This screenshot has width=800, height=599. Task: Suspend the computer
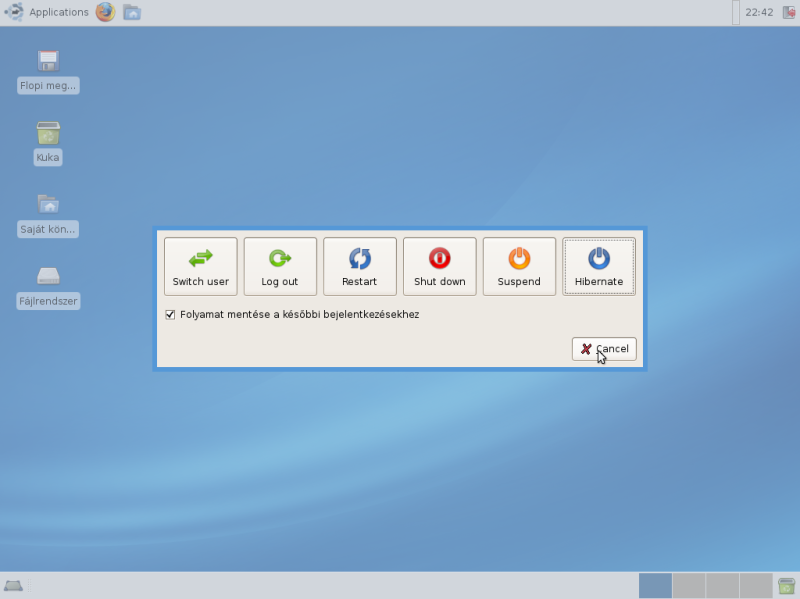(x=519, y=266)
